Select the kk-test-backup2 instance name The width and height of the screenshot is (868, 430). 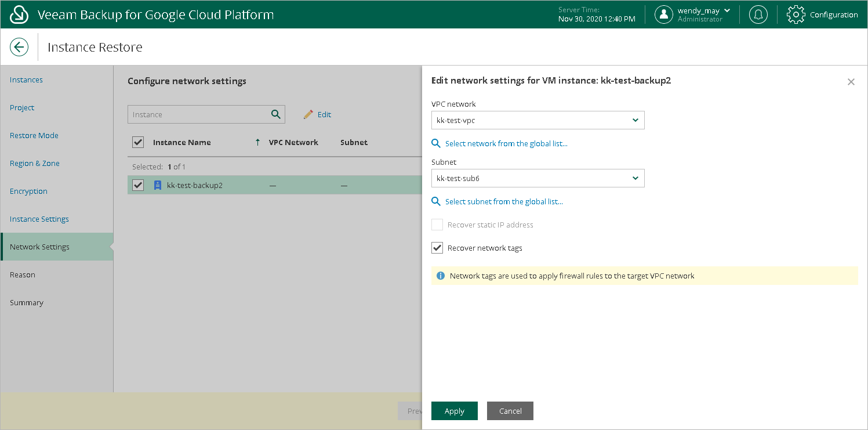[x=195, y=185]
